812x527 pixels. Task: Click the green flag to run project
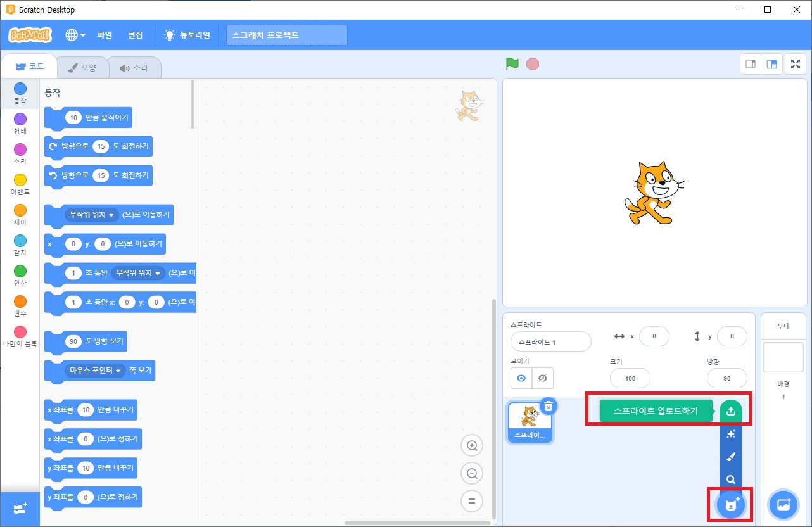pyautogui.click(x=512, y=64)
